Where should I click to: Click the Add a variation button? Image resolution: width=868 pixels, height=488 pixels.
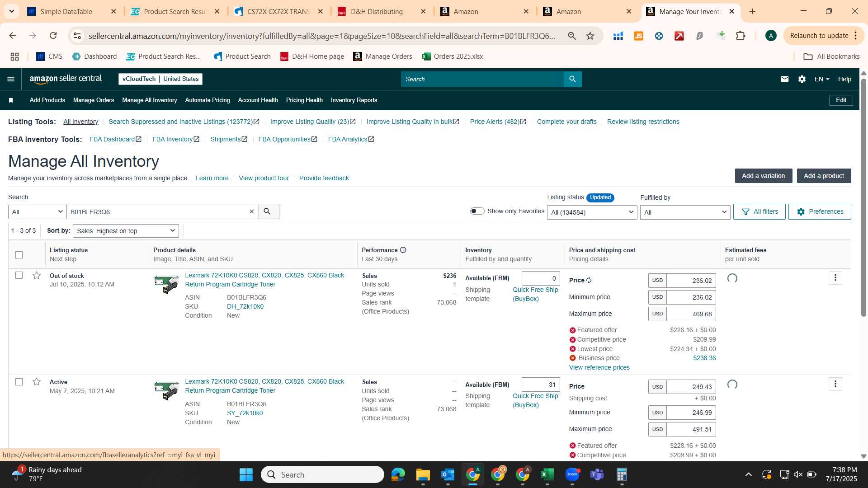coord(763,176)
